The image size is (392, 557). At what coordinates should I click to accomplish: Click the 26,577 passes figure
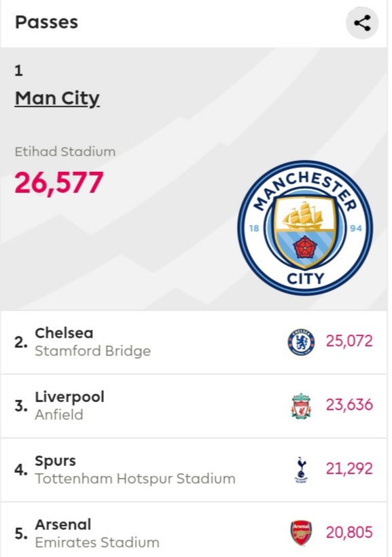[59, 183]
